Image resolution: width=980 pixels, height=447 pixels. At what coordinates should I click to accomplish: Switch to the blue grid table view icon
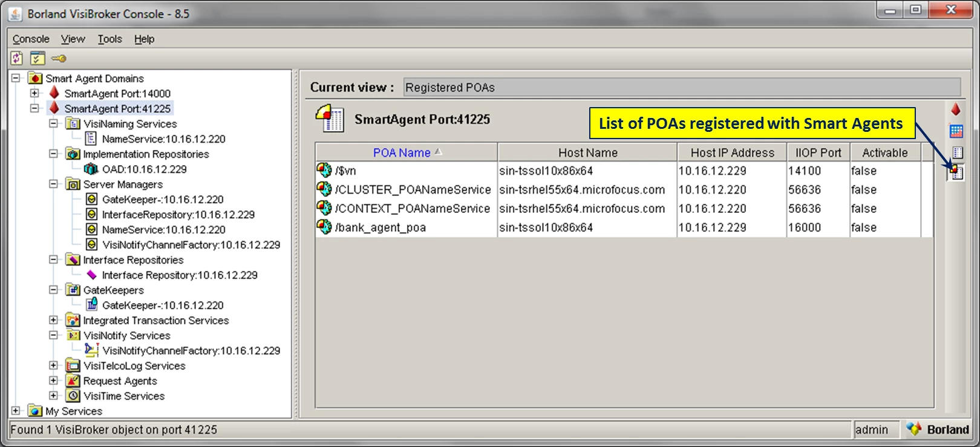click(x=956, y=131)
